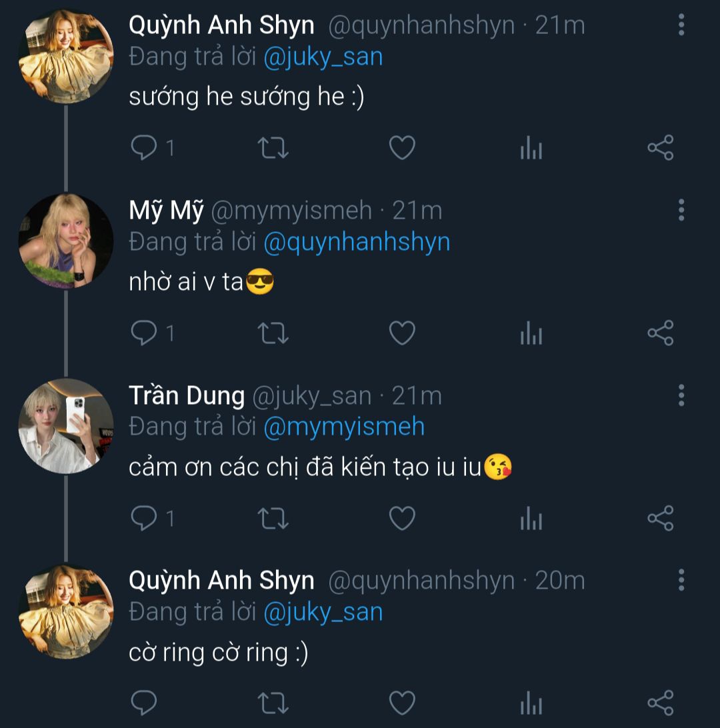Open more options on first Quỳnh Anh Shyn tweet
The height and width of the screenshot is (728, 720).
[x=681, y=25]
